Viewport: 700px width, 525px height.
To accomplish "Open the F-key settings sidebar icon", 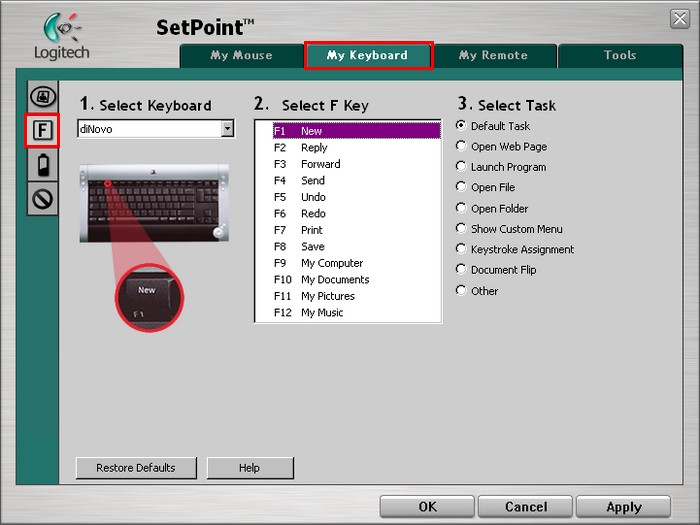I will click(x=42, y=130).
